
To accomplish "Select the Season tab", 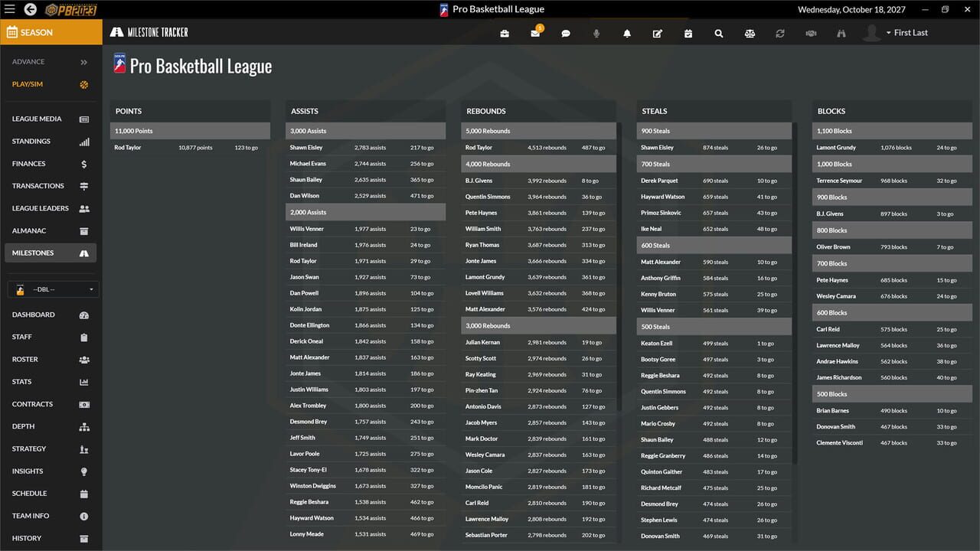I will coord(51,32).
